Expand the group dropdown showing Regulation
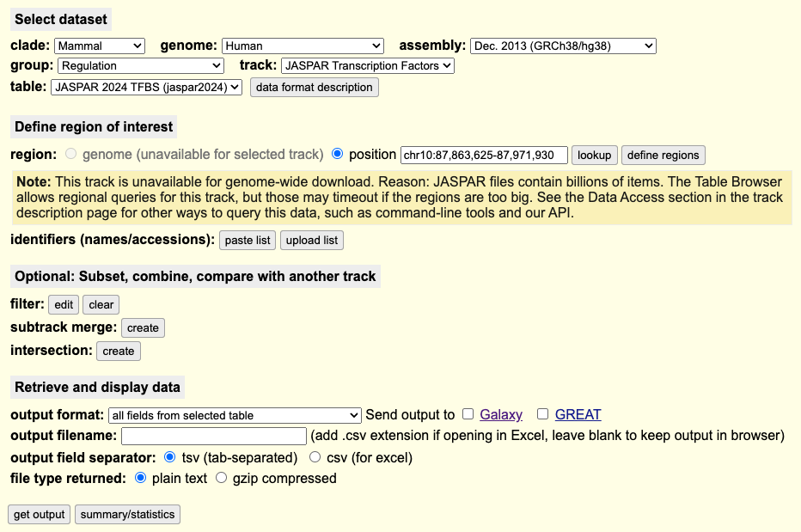This screenshot has height=532, width=801. click(141, 65)
